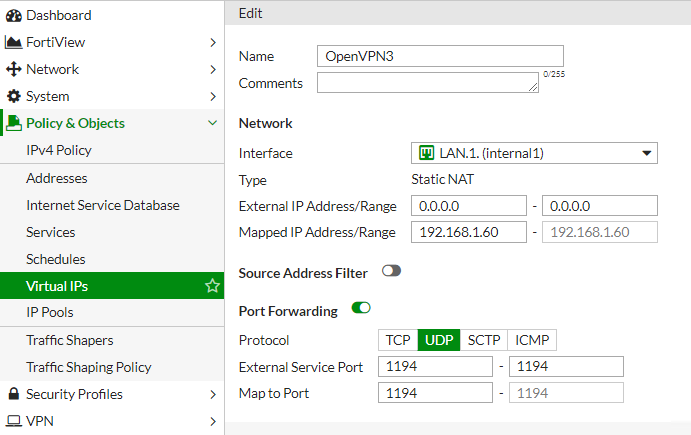691x435 pixels.
Task: Click the Network cross-arrows icon
Action: pyautogui.click(x=14, y=69)
